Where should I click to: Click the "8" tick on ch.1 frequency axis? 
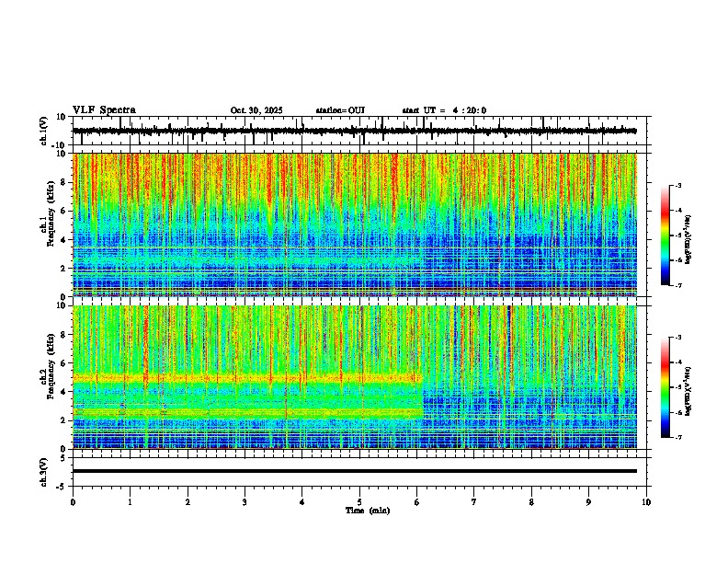[x=64, y=182]
